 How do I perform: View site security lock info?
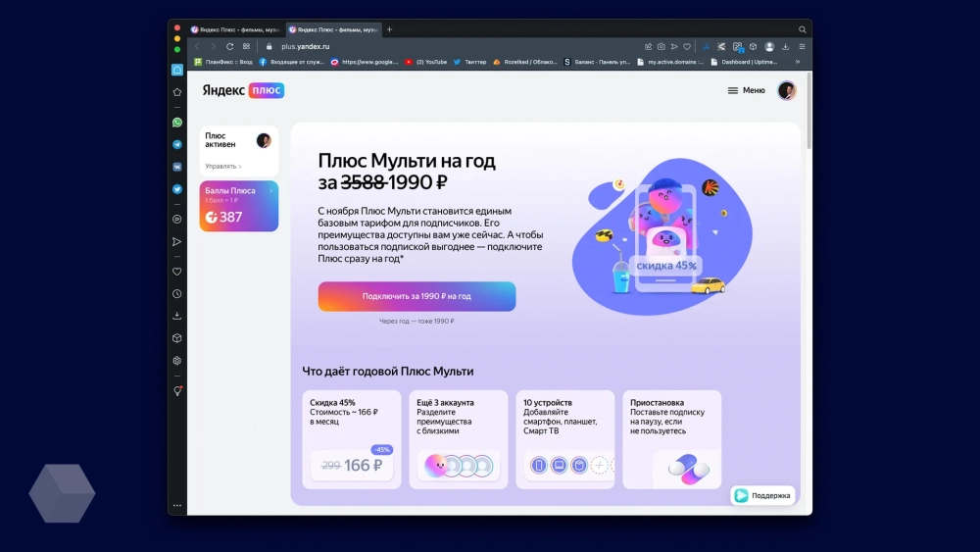point(269,47)
